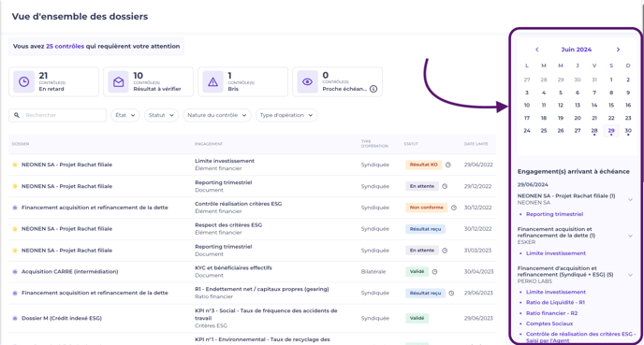Collapse ESKER financement acquisition group chevron

click(630, 236)
